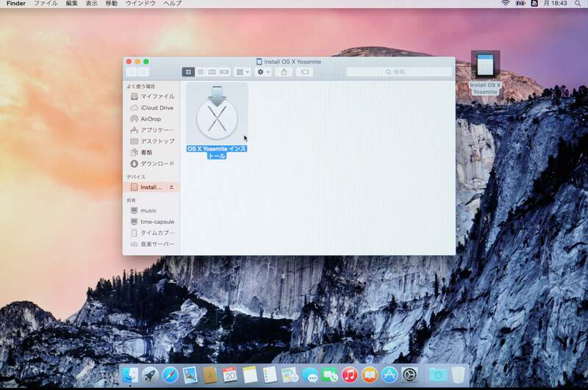Launch Safari from the Dock
This screenshot has width=588, height=390.
(170, 375)
